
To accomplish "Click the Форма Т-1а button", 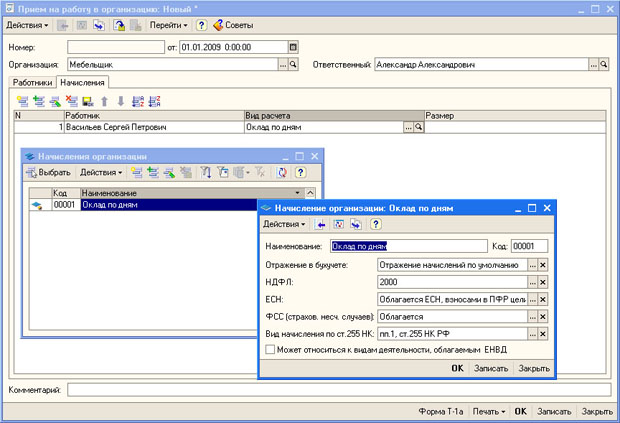I will click(439, 411).
